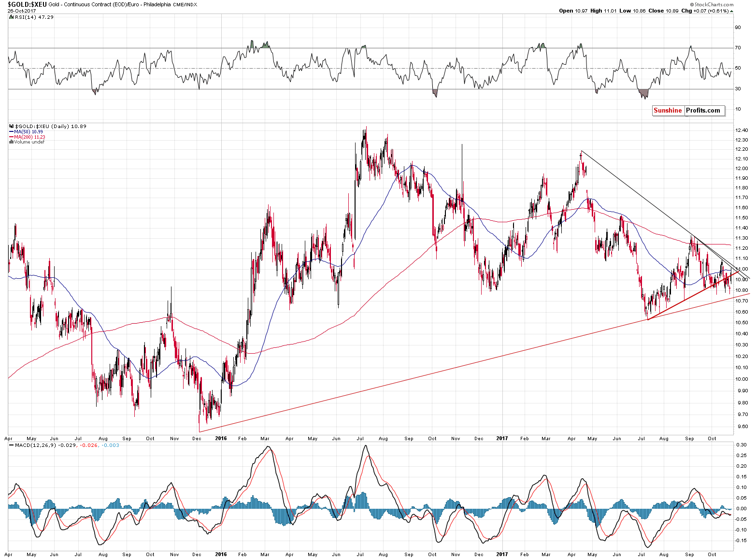Click the 12.00 price axis label

click(742, 168)
